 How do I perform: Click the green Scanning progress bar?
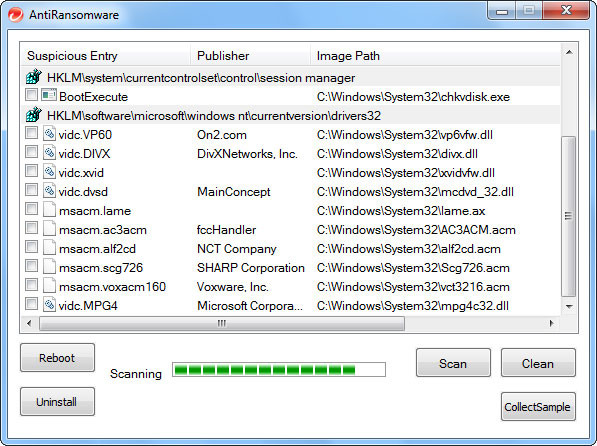pyautogui.click(x=279, y=369)
